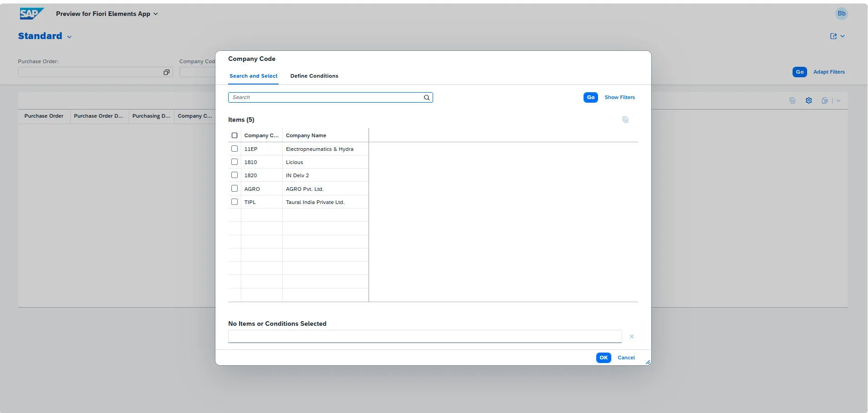
Task: Click the Company Name column header
Action: (325, 135)
